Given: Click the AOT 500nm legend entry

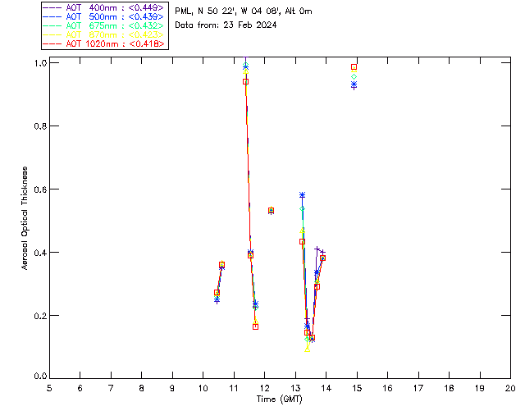Looking at the screenshot, I should (103, 16).
